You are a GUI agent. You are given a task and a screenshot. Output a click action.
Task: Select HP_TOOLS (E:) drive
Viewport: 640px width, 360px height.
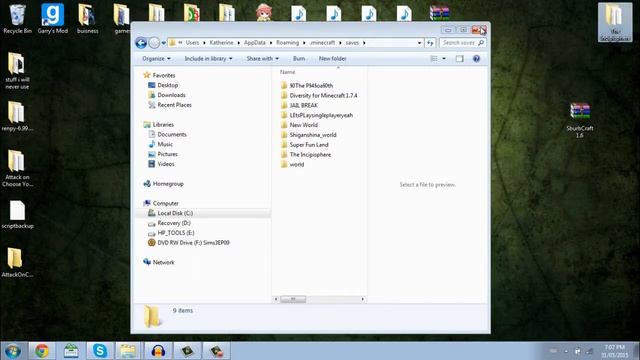point(176,233)
